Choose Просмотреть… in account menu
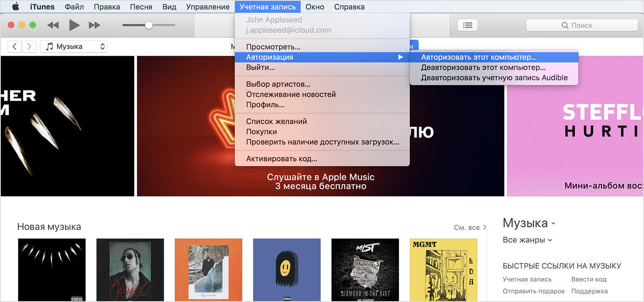Image resolution: width=644 pixels, height=302 pixels. pos(322,47)
